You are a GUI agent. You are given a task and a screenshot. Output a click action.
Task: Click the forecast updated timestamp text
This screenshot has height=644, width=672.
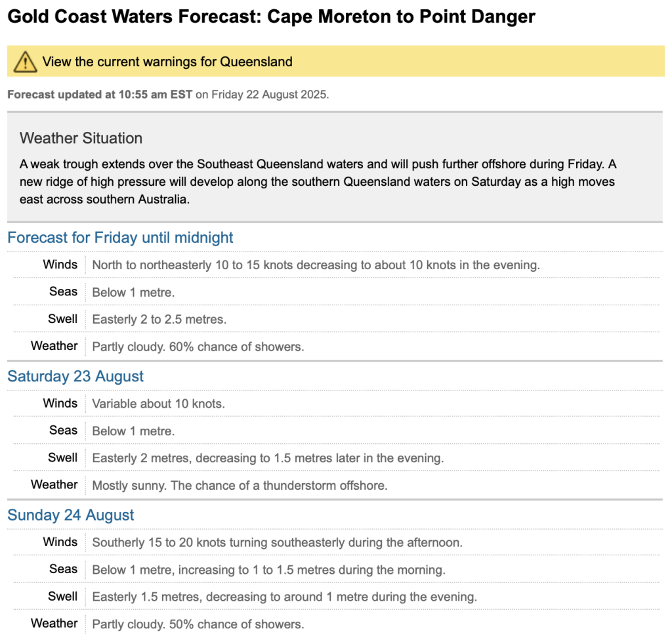[168, 95]
